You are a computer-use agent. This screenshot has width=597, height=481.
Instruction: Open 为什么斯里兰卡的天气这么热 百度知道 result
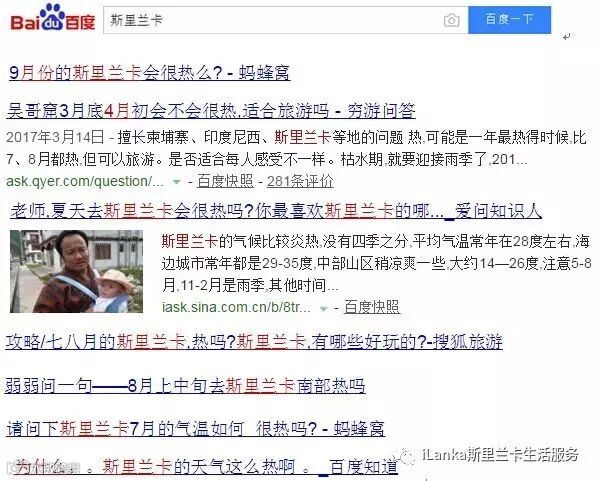tap(206, 467)
